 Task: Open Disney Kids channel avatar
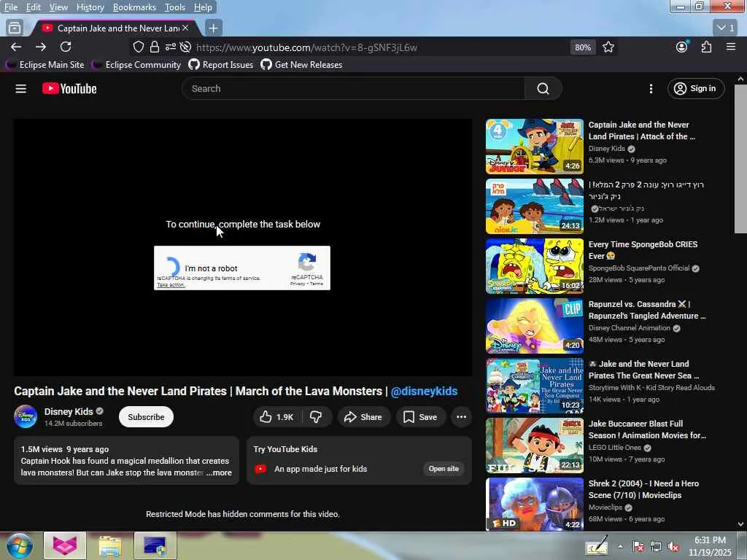(x=26, y=416)
